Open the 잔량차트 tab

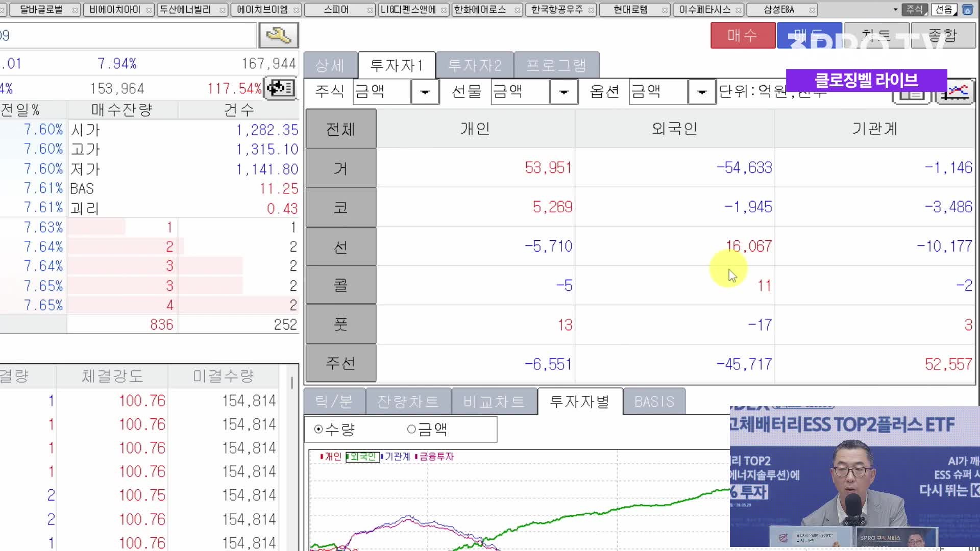coord(408,402)
